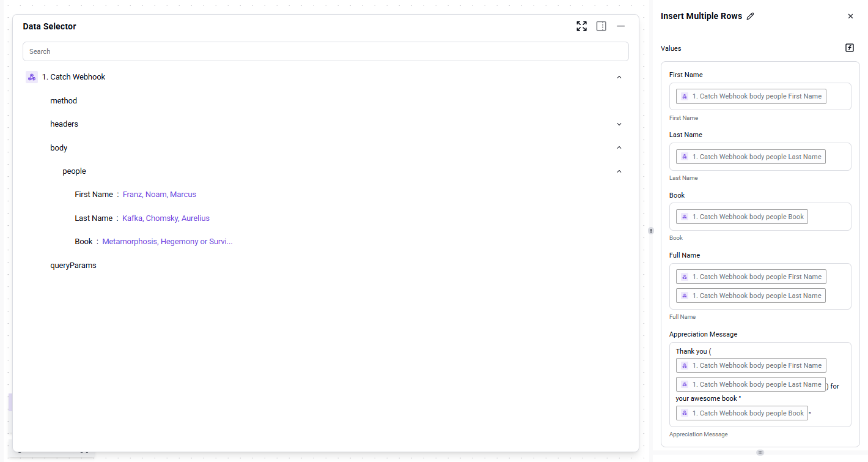Select the headers tree row
Image resolution: width=868 pixels, height=462 pixels.
pos(326,124)
